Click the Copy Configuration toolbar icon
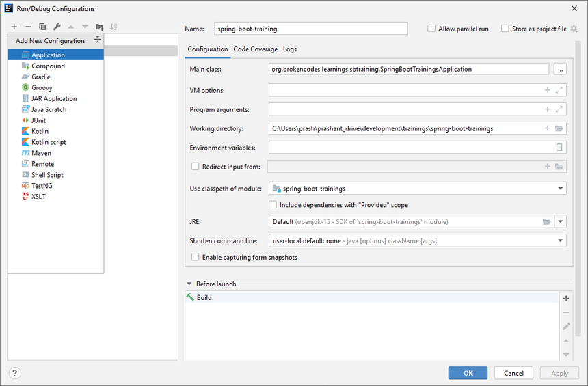588x386 pixels. coord(42,27)
